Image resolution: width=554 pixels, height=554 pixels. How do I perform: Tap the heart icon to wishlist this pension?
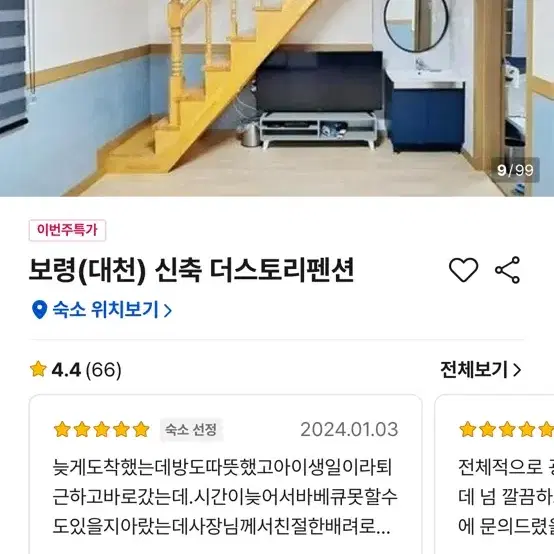pos(464,270)
